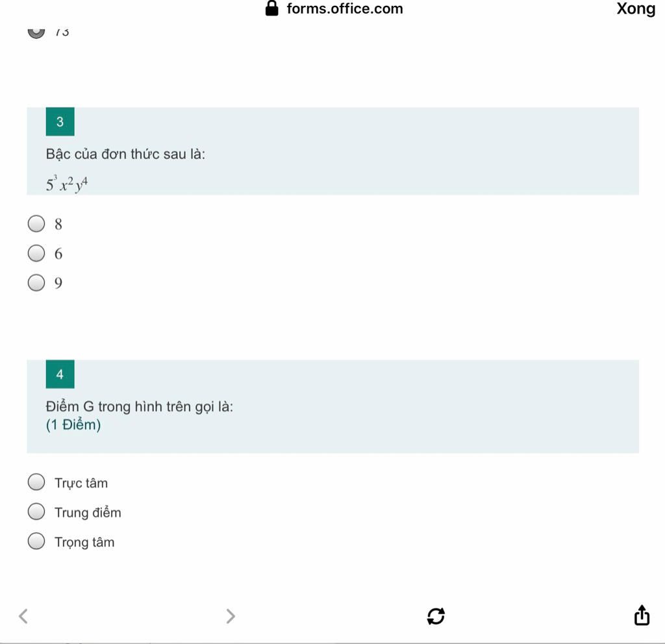
Task: Pick the Trọng tâm radio option
Action: [x=36, y=541]
